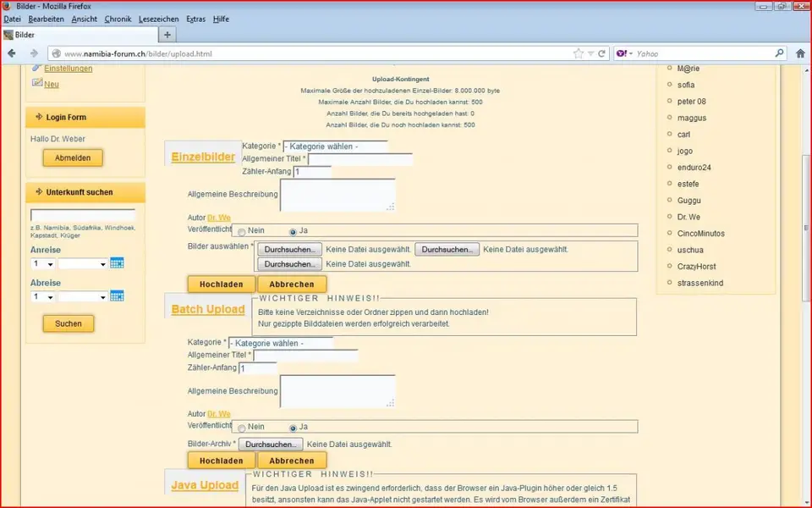Open the Java Upload heading link
Viewport: 812px width, 508px height.
[205, 485]
